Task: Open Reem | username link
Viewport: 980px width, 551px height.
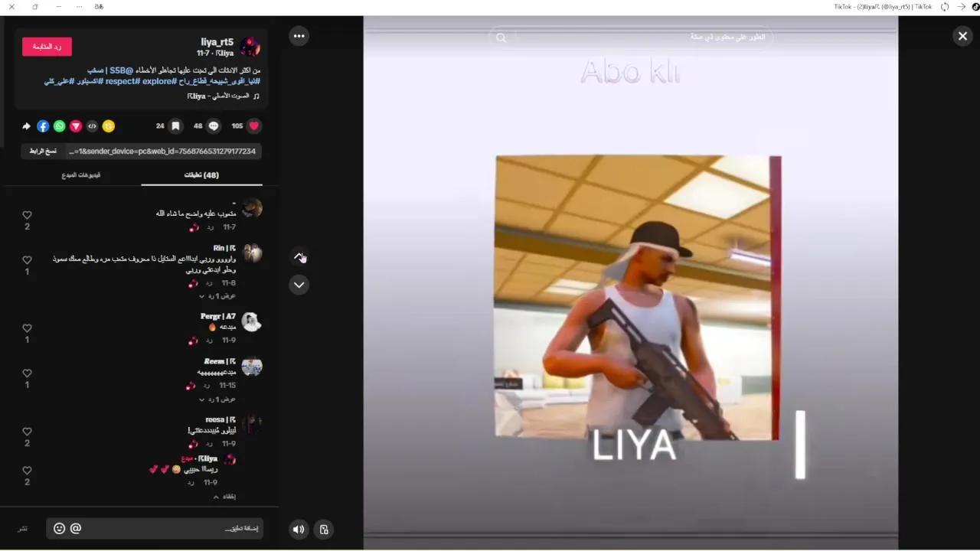Action: point(220,361)
